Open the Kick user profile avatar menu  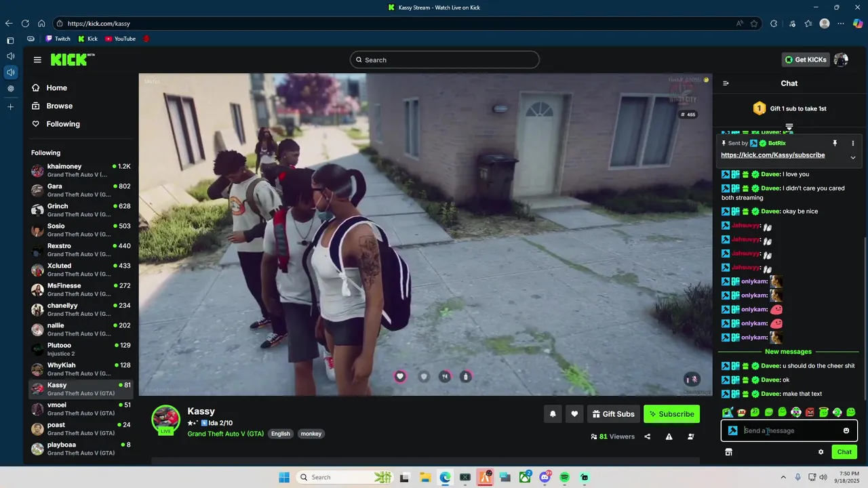(841, 60)
